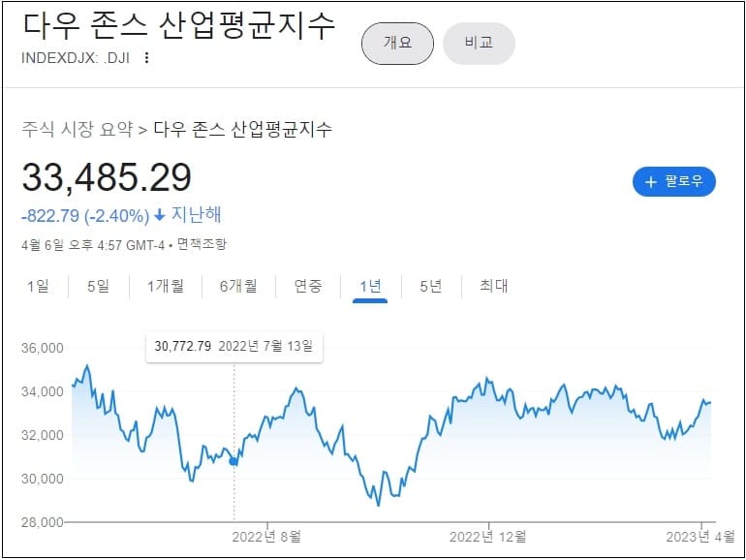Screen dimensions: 746x560
Task: Switch chart to 1일 range
Action: (x=38, y=286)
